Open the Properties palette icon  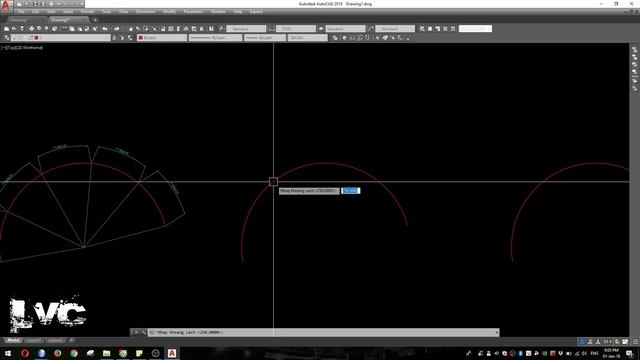tap(163, 29)
